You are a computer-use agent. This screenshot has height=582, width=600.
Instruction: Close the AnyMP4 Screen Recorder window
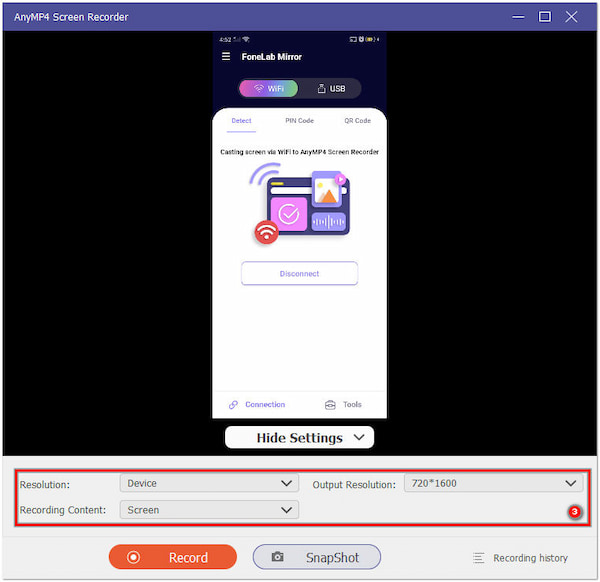(571, 16)
